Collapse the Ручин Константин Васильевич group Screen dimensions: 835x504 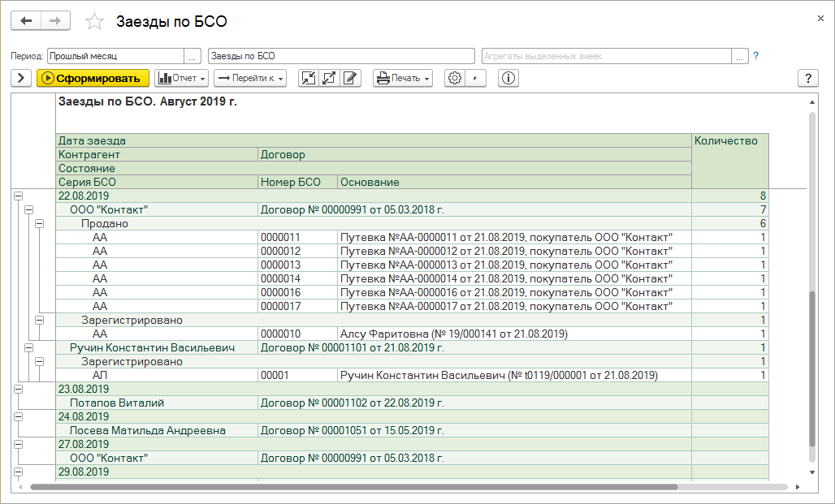(28, 347)
